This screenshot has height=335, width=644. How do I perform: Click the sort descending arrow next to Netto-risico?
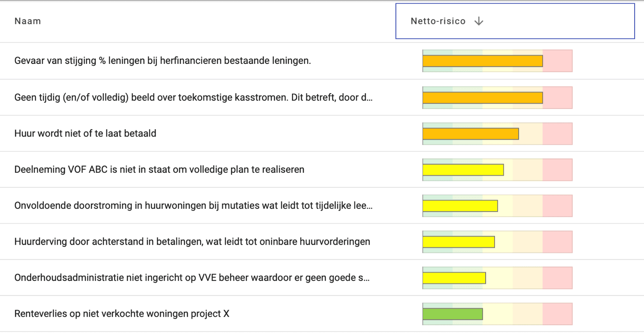point(479,21)
